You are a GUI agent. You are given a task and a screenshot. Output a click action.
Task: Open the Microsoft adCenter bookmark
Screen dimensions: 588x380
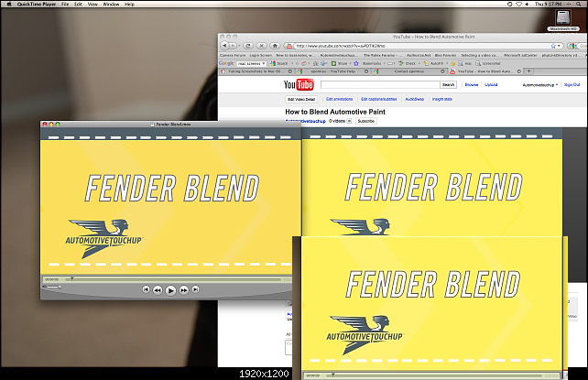[520, 55]
